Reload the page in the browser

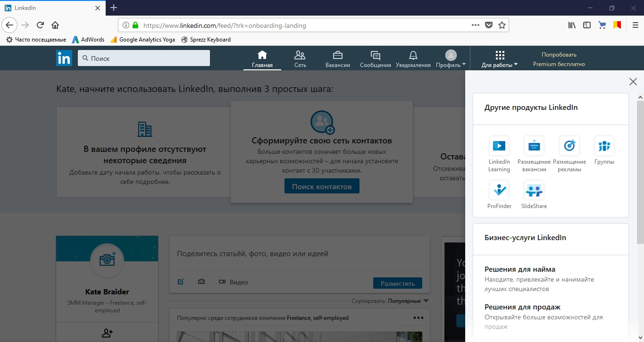point(40,25)
